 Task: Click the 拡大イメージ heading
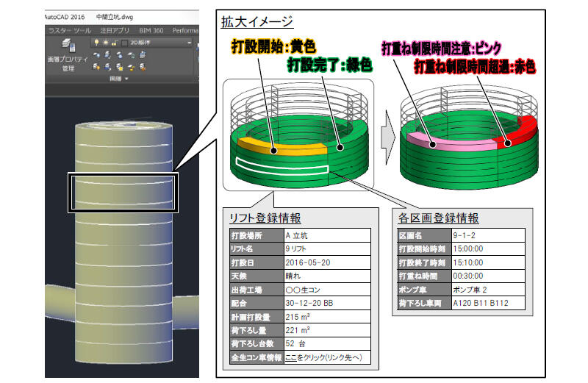point(257,22)
